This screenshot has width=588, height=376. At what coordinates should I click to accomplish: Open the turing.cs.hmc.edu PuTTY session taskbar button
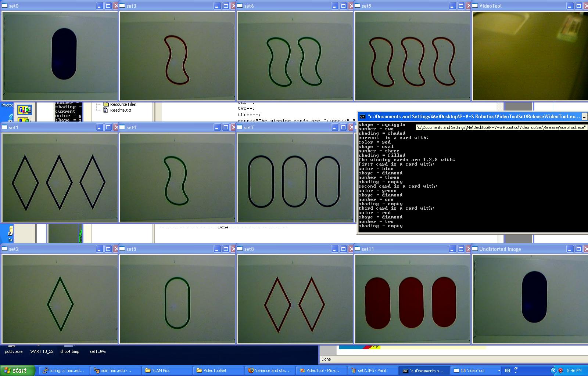(x=63, y=370)
